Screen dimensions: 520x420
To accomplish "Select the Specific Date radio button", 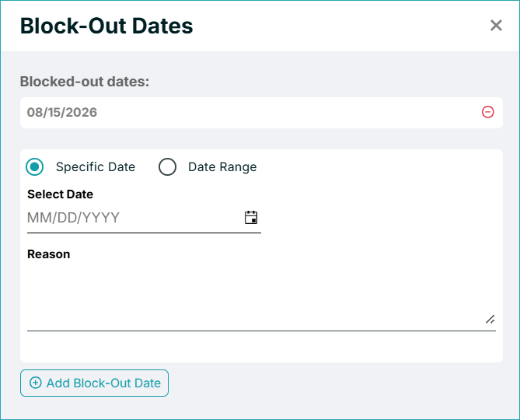I will (x=34, y=166).
